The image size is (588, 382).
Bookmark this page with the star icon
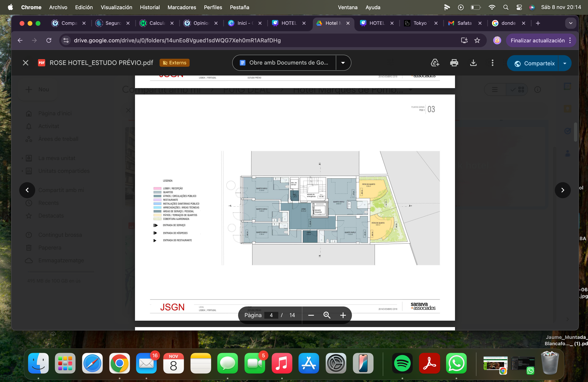pos(477,41)
